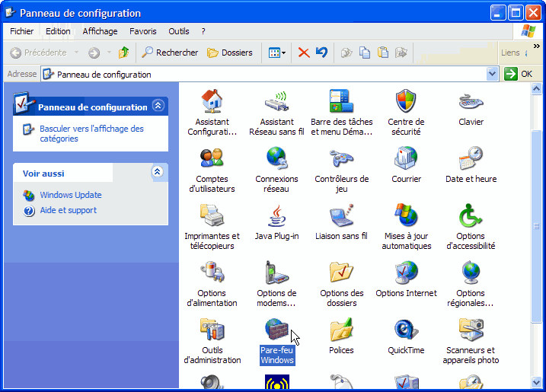This screenshot has height=392, width=546.
Task: Open Java Plug-in settings
Action: pyautogui.click(x=276, y=222)
